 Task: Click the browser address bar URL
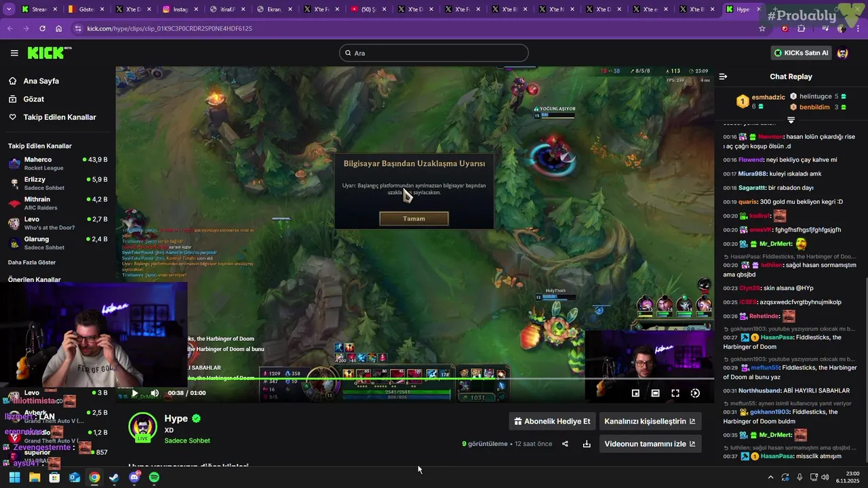170,28
